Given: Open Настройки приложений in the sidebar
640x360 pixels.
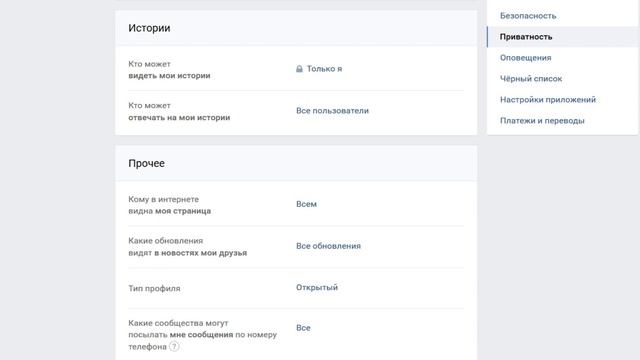Looking at the screenshot, I should point(548,100).
